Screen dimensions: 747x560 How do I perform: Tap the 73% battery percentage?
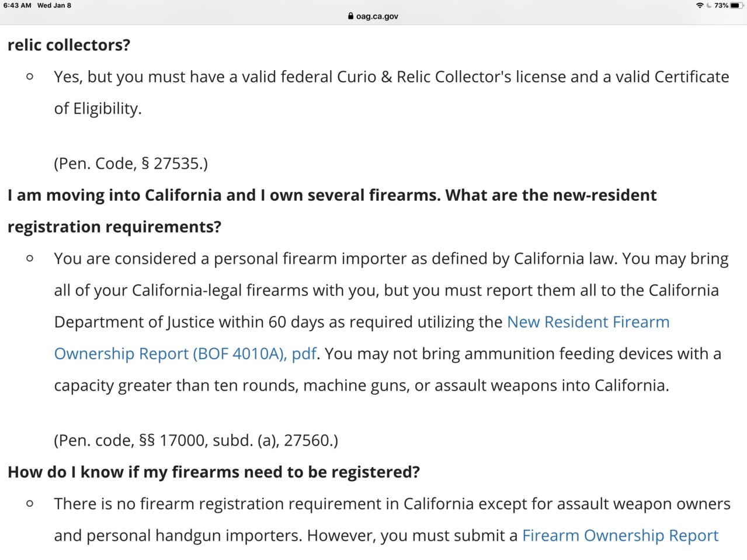(721, 5)
